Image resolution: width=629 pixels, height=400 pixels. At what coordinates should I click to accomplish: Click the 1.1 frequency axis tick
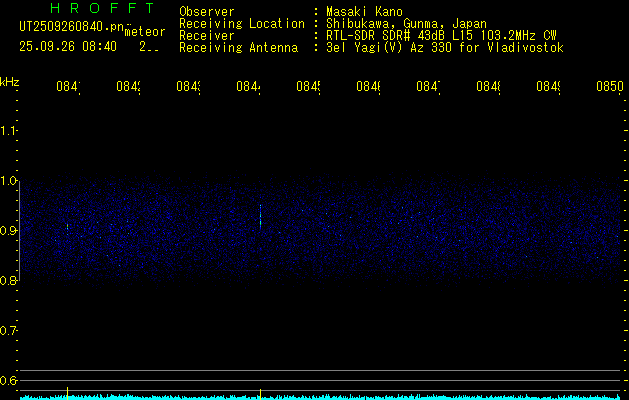click(x=9, y=131)
